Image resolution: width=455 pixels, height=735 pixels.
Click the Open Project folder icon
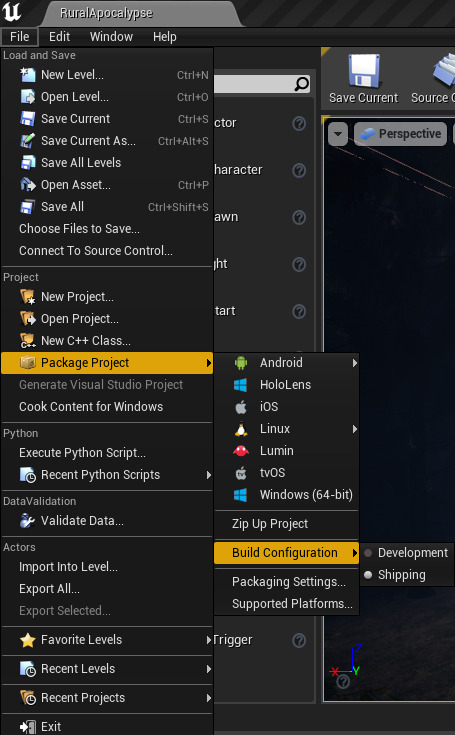pyautogui.click(x=28, y=319)
